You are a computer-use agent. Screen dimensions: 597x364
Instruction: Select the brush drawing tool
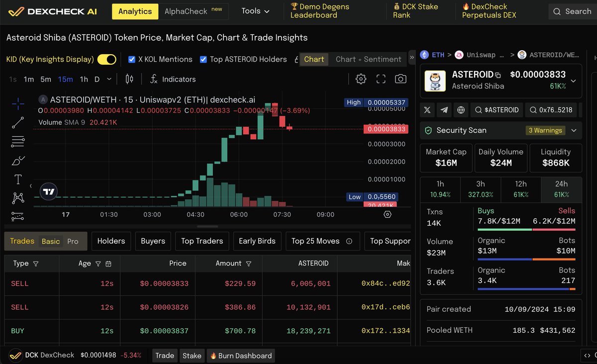[x=18, y=161]
